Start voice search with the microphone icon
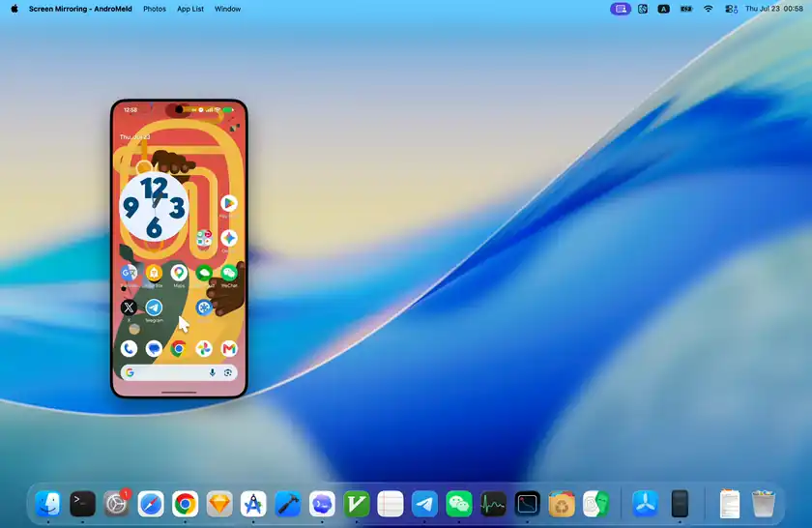 213,372
